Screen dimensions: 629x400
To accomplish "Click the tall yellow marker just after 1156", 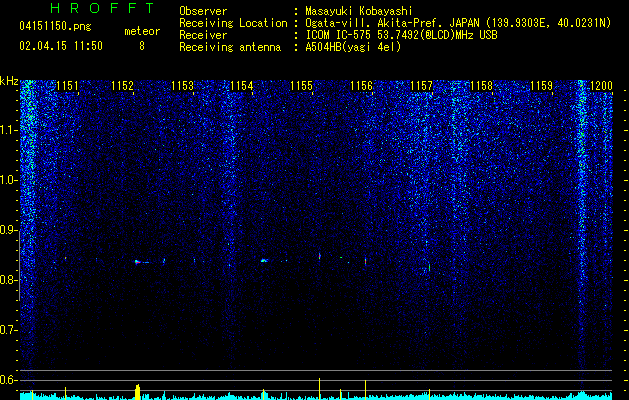I will point(365,390).
